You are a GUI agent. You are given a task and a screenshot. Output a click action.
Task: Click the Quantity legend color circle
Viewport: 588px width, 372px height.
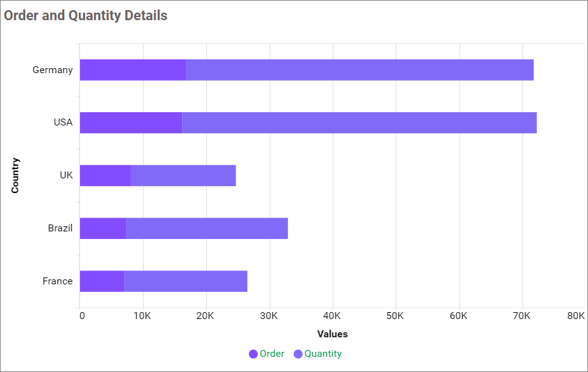click(298, 354)
